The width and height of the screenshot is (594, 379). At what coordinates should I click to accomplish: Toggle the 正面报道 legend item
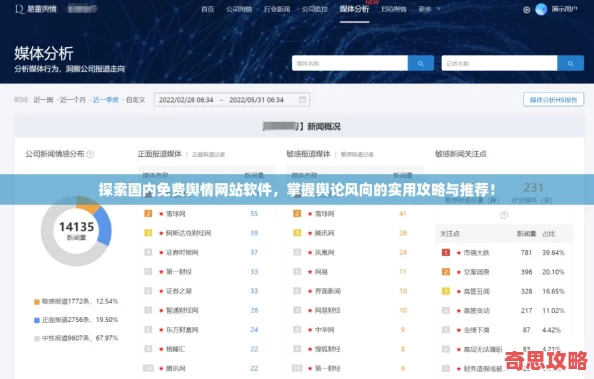coord(76,320)
